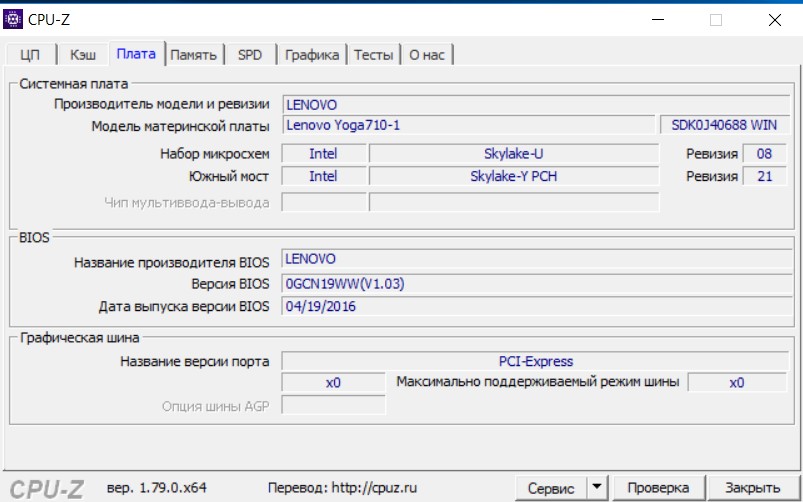Go to the Память tab
Viewport: 803px width, 502px height.
tap(194, 54)
